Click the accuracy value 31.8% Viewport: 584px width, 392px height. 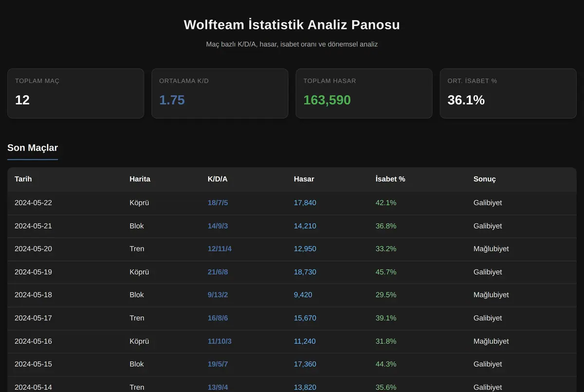(x=386, y=341)
